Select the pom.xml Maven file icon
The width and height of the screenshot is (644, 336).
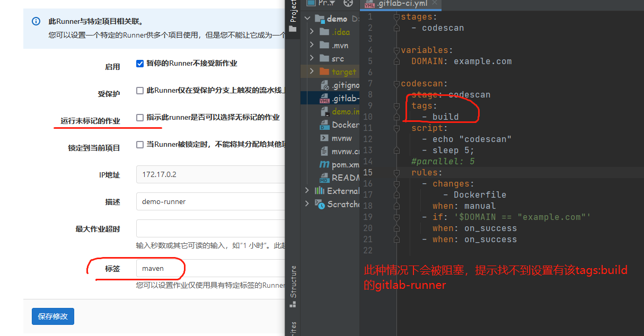324,164
